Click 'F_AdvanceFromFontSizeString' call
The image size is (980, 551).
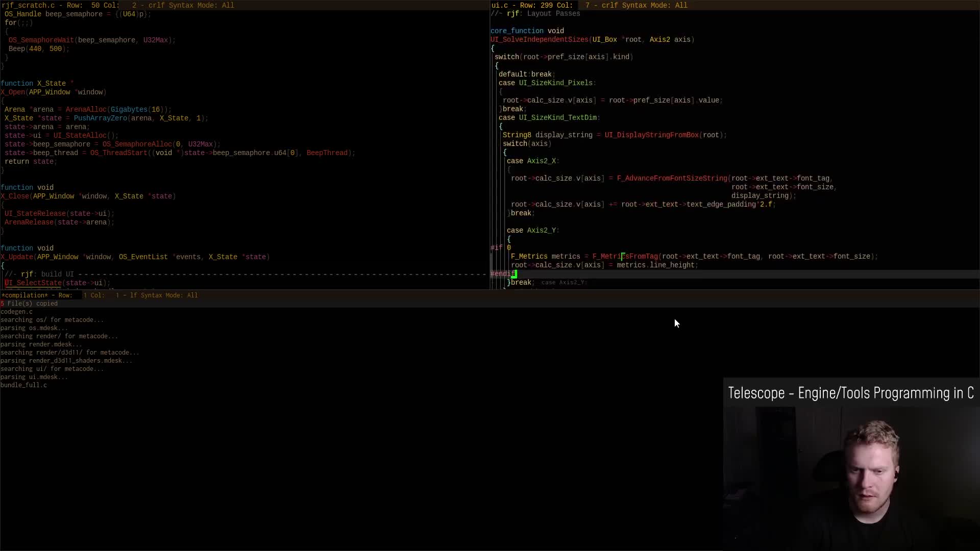[672, 178]
